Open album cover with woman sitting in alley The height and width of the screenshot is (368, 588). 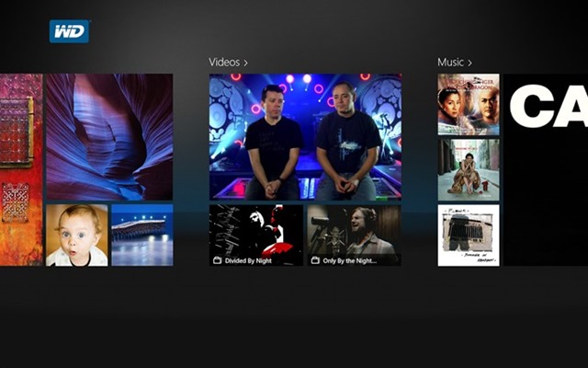[468, 169]
